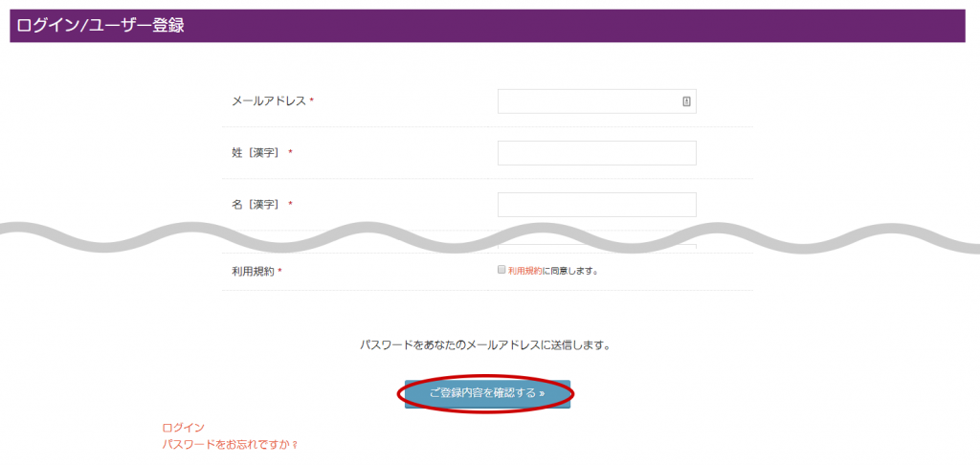Focus the 姓［漢字］ text box
This screenshot has height=465, width=980.
click(x=596, y=153)
